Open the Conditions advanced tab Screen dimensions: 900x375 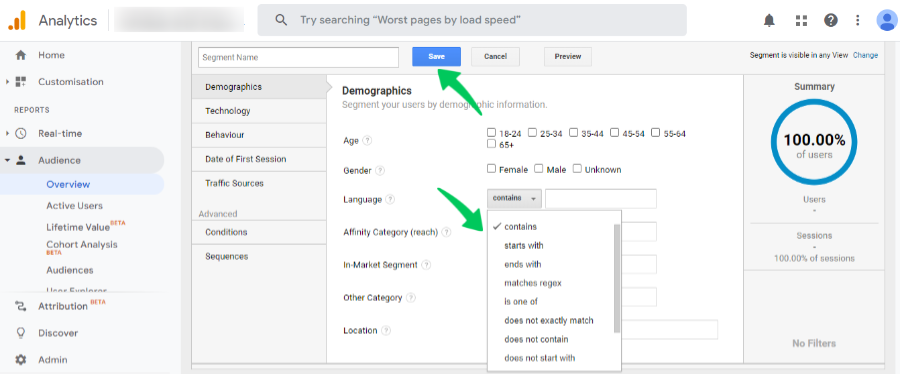coord(259,232)
